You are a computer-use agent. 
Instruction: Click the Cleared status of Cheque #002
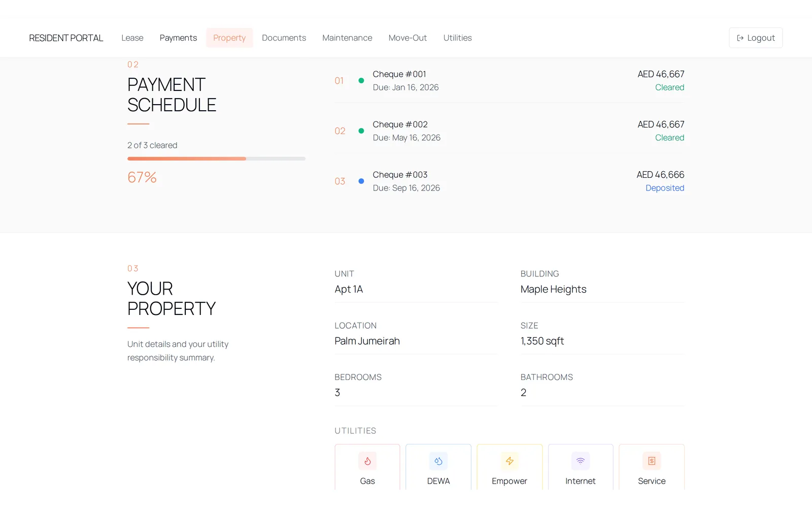point(669,138)
